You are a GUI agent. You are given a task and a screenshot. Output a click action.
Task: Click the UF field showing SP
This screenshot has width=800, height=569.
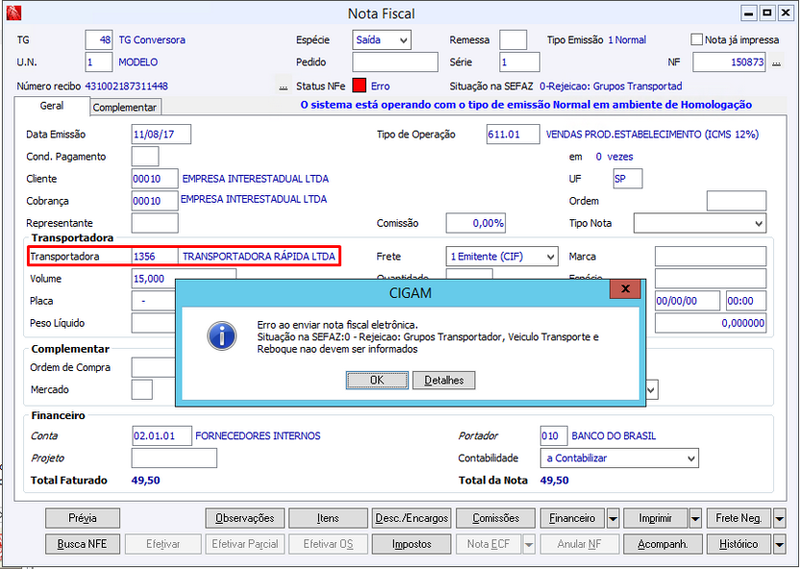[628, 179]
